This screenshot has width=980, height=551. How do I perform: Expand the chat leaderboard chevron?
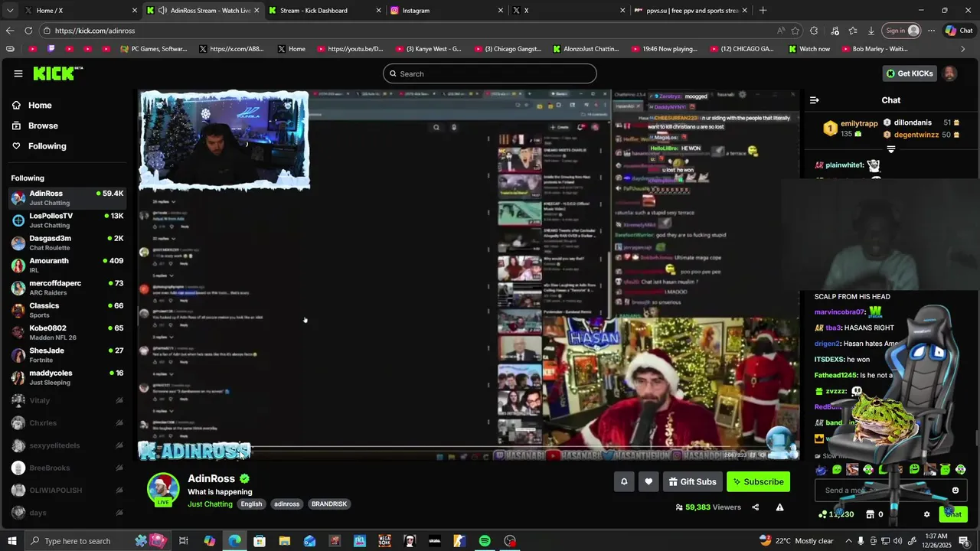(x=890, y=149)
